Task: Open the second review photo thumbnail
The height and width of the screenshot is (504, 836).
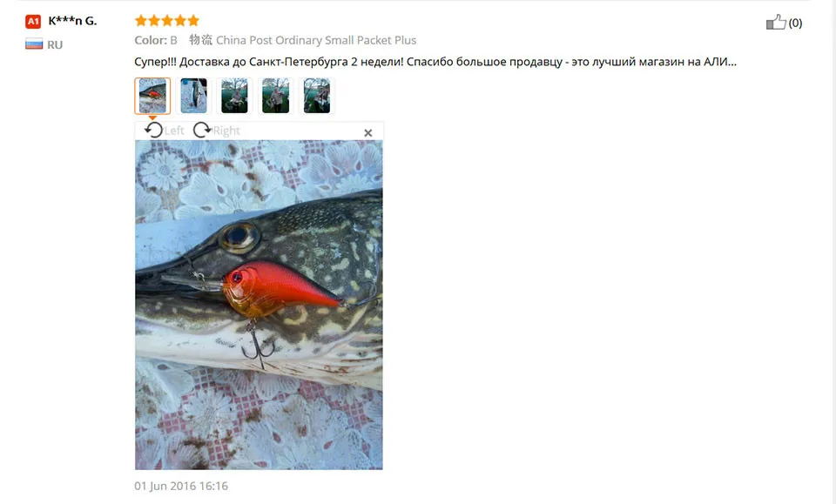Action: [x=193, y=96]
